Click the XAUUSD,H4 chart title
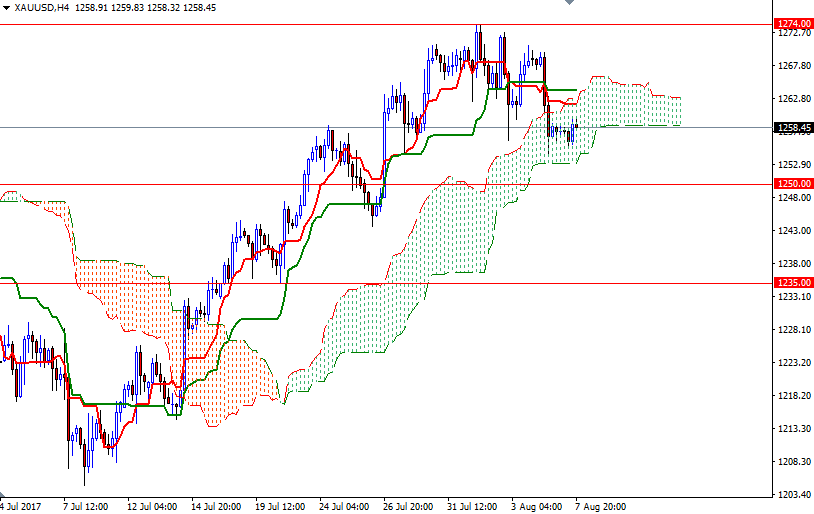Viewport: 814px width, 514px height. (41, 7)
